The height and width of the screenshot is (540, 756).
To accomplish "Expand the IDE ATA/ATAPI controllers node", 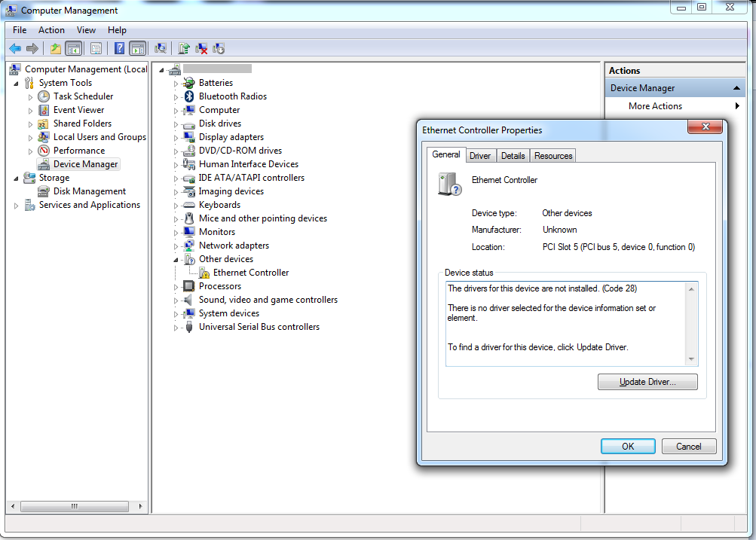I will click(176, 178).
